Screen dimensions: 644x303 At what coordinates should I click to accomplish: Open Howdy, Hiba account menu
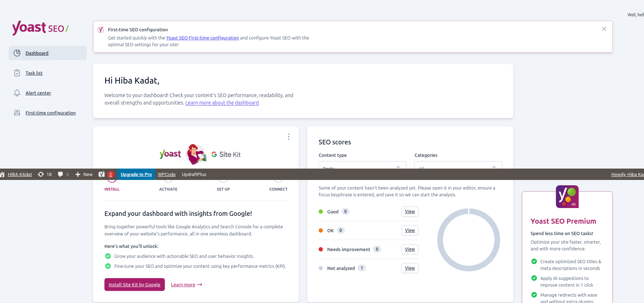[x=627, y=174]
